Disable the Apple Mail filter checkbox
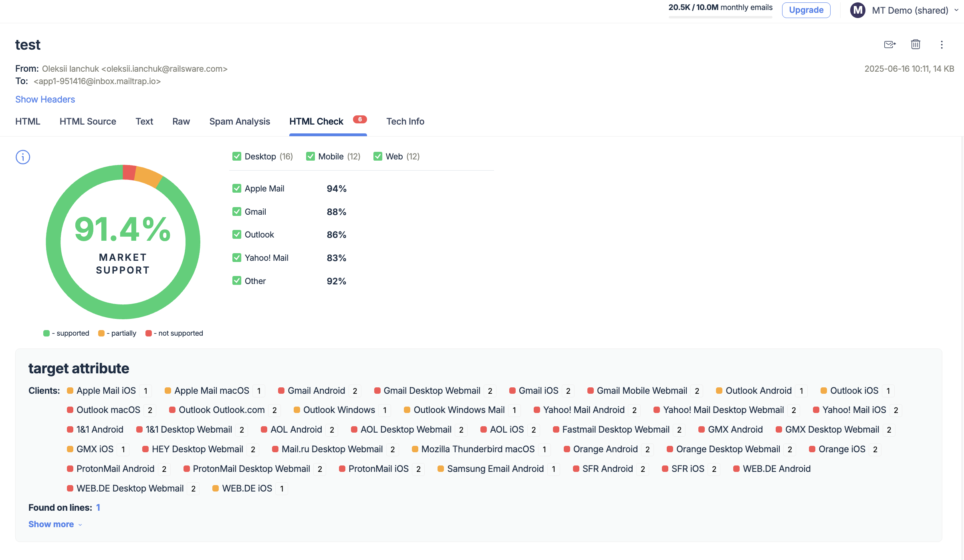Screen dimensions: 964x560 point(236,188)
